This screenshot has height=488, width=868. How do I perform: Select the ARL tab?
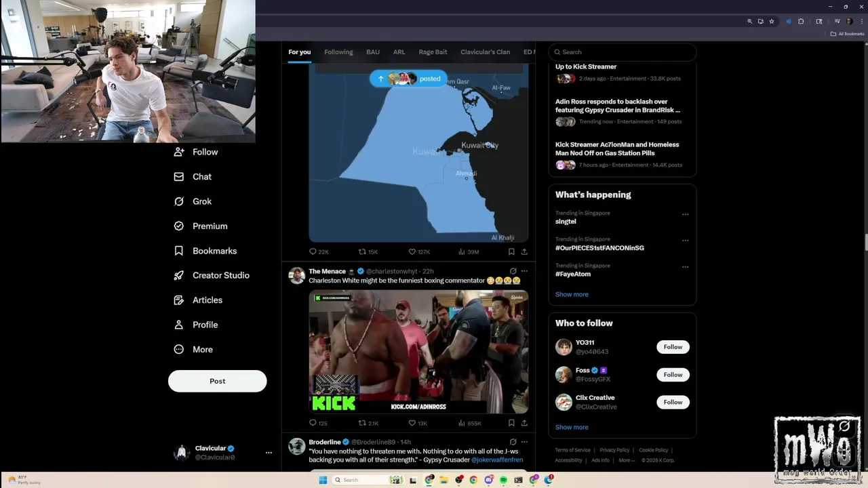pos(399,52)
